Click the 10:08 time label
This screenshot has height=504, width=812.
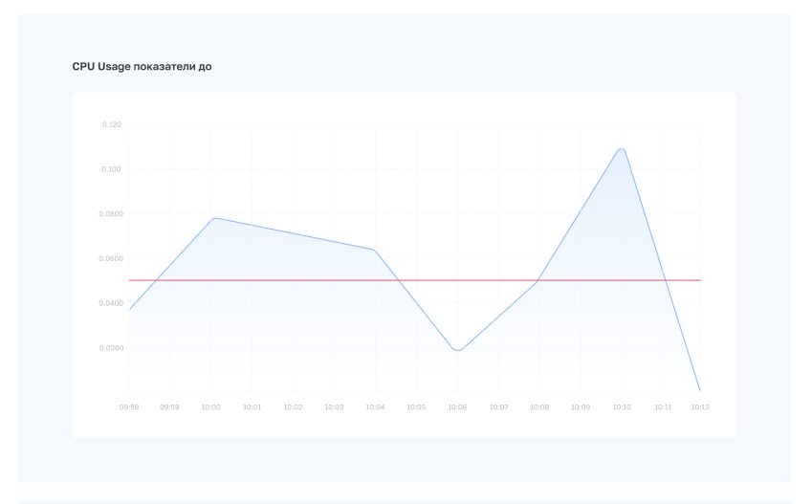point(539,407)
